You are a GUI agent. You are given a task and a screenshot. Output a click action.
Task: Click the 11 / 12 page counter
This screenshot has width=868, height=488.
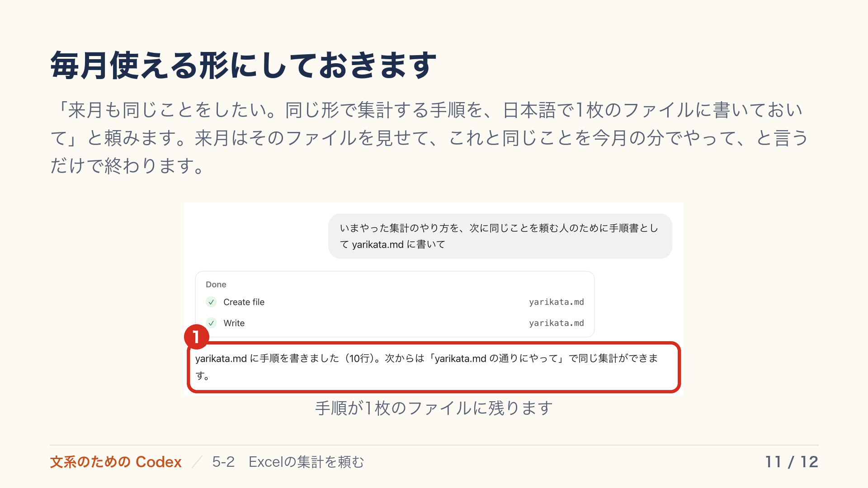[792, 462]
